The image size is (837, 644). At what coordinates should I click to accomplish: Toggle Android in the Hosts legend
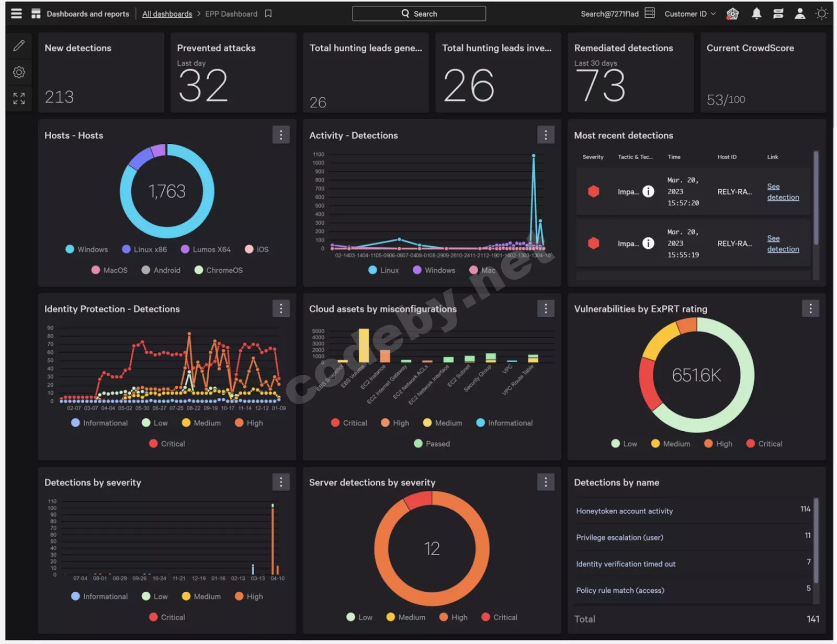tap(161, 270)
